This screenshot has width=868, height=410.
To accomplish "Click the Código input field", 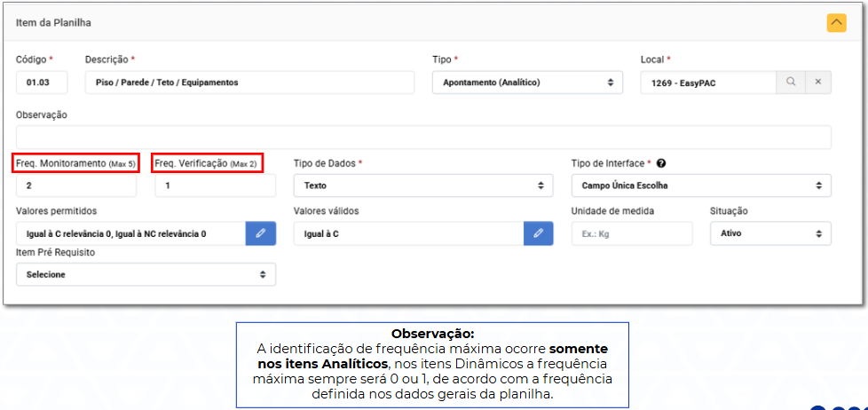I will [42, 83].
